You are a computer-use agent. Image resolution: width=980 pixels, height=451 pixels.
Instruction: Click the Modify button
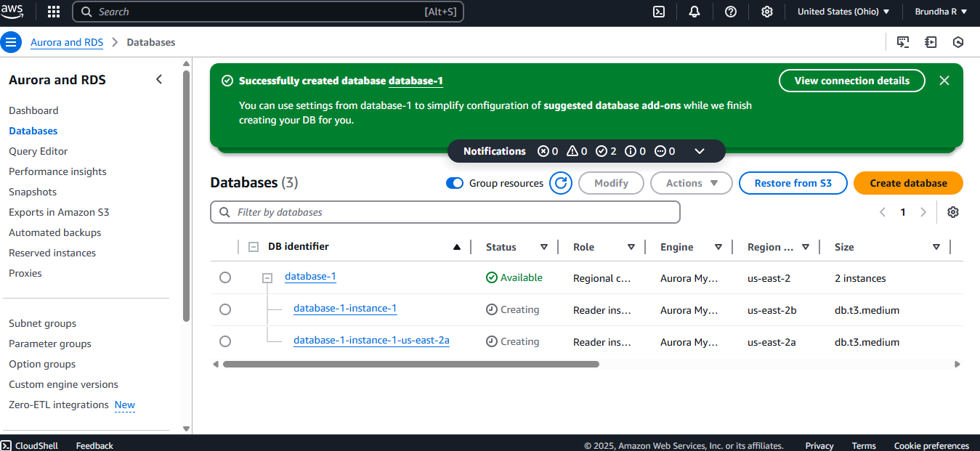611,183
